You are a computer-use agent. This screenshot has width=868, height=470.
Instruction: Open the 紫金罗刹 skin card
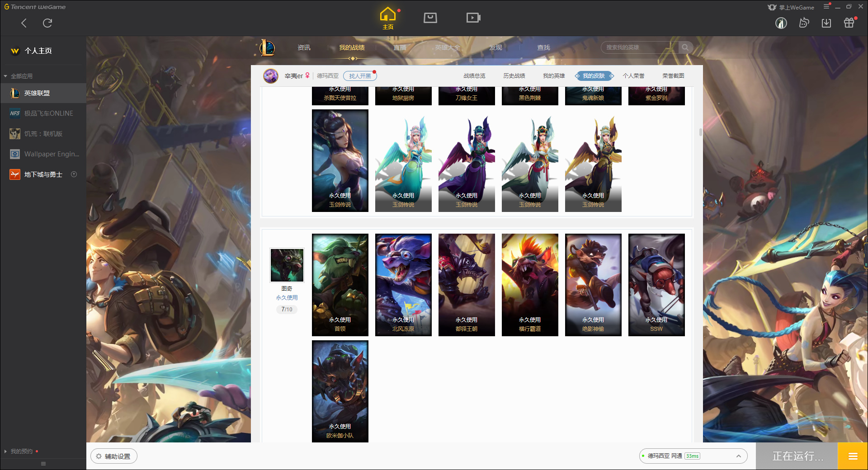656,96
